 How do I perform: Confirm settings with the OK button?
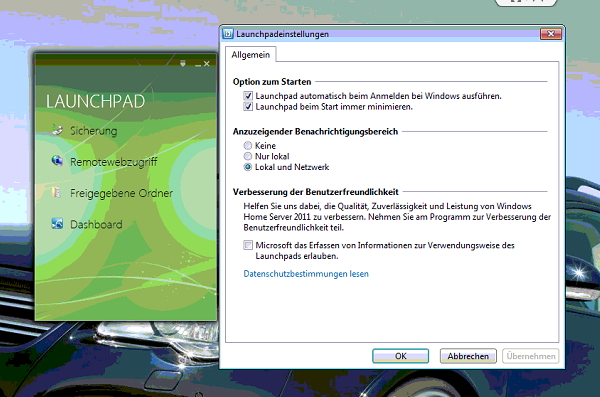click(400, 356)
